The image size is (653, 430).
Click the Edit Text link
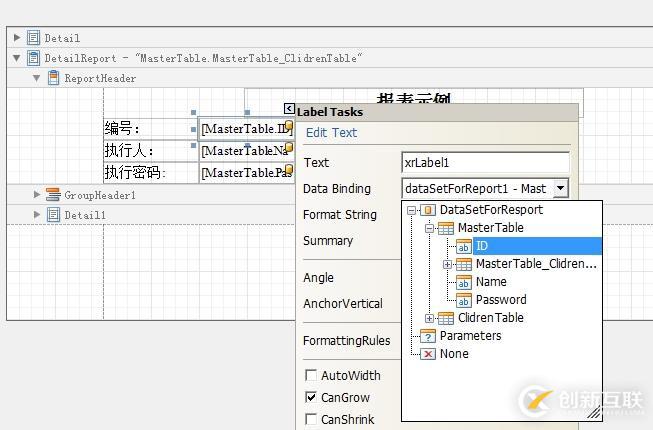pyautogui.click(x=331, y=133)
